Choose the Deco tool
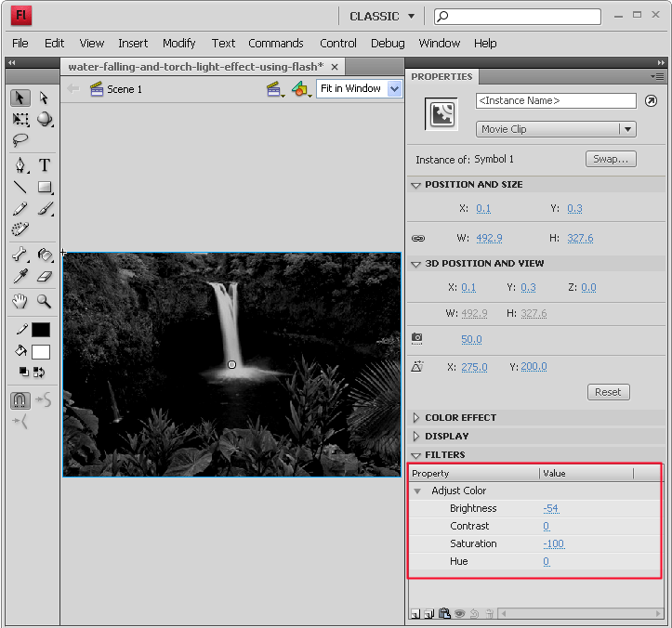The width and height of the screenshot is (672, 628). [x=20, y=229]
